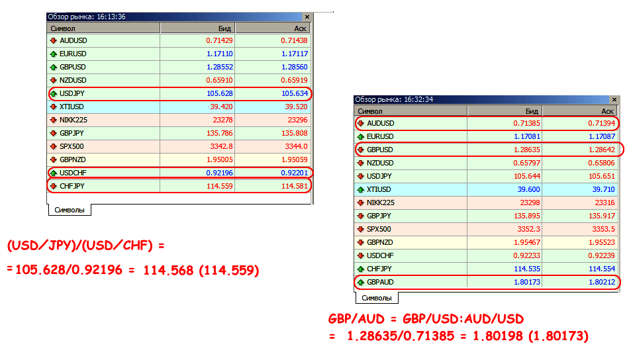Click the red arrow icon beside AUDUSD in the right window

tap(360, 123)
